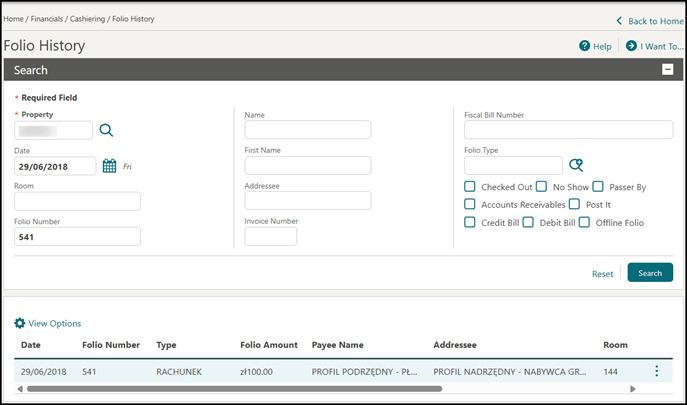Click the Date field showing 29/06/2018
This screenshot has height=405, width=687.
pyautogui.click(x=55, y=167)
